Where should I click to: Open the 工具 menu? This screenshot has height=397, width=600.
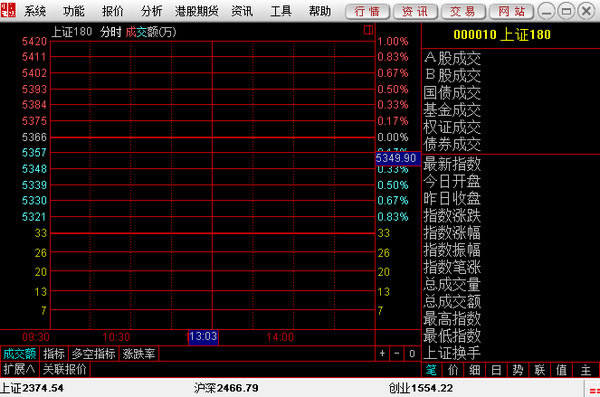click(280, 11)
